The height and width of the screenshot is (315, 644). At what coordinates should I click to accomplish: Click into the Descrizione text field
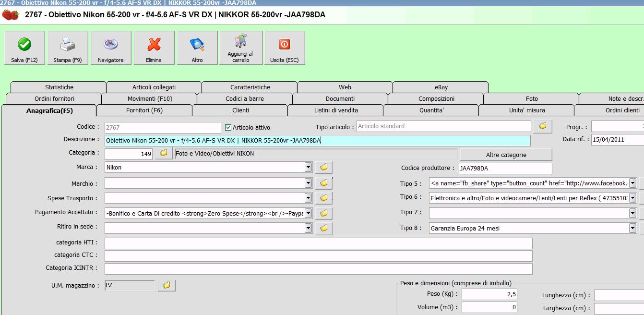(x=318, y=141)
